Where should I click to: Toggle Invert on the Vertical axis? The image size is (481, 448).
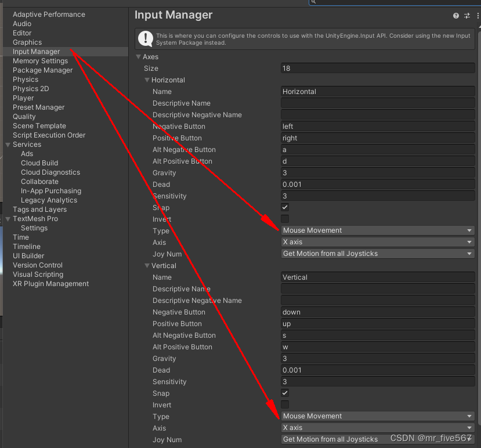coord(284,404)
